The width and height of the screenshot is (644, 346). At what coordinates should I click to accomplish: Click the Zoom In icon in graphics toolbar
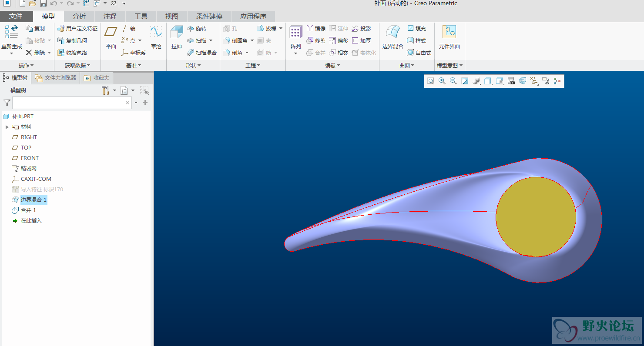[x=442, y=81]
